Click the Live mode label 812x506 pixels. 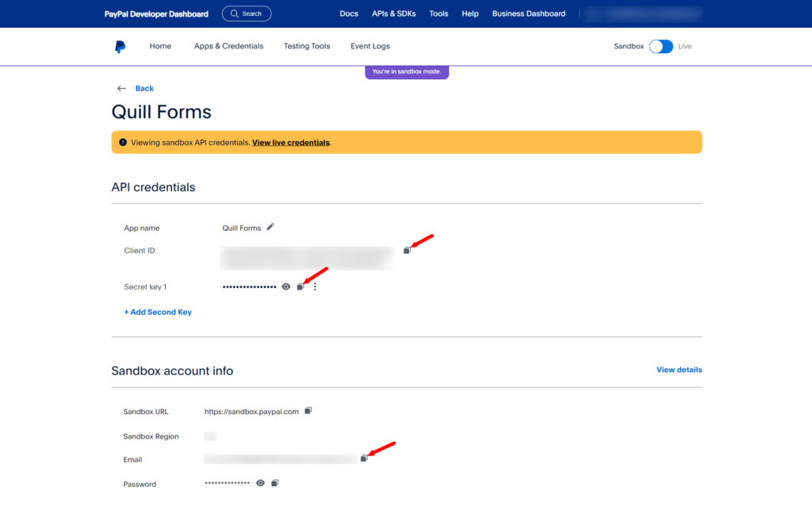pos(685,46)
